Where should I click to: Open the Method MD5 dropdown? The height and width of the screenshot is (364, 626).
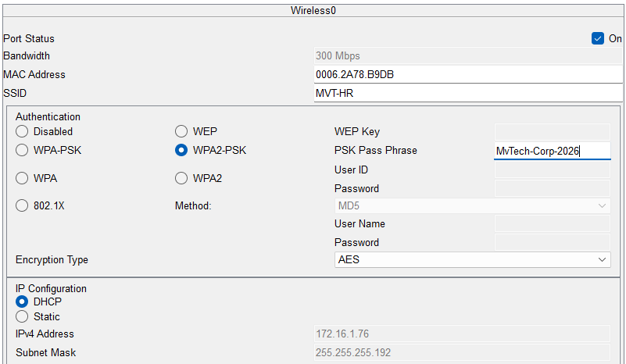[473, 206]
